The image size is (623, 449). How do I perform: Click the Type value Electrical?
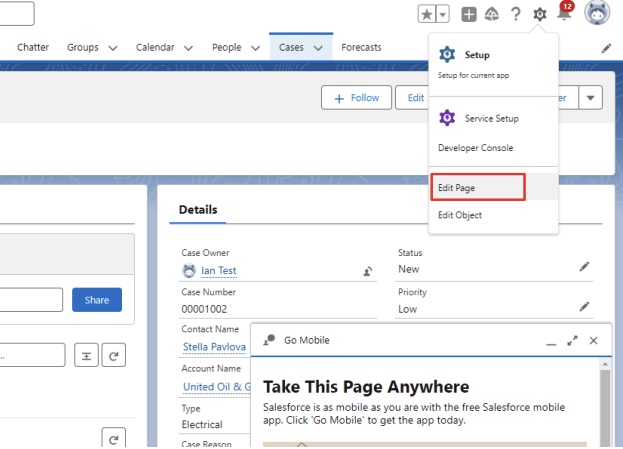(x=202, y=424)
